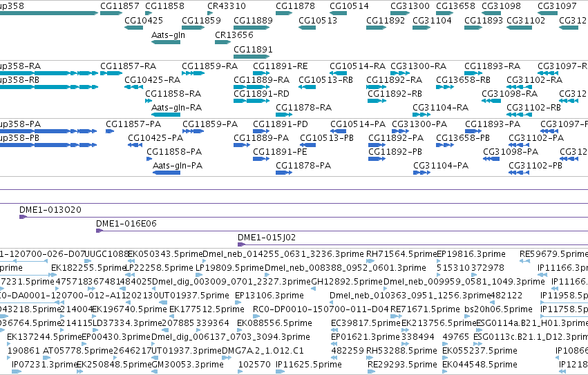Open protein CG11891-PE

click(x=280, y=152)
